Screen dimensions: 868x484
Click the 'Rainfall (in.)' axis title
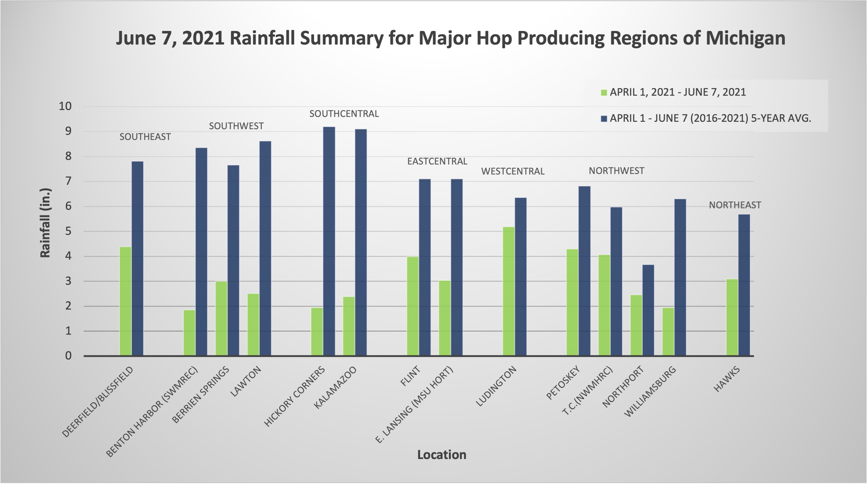point(45,223)
